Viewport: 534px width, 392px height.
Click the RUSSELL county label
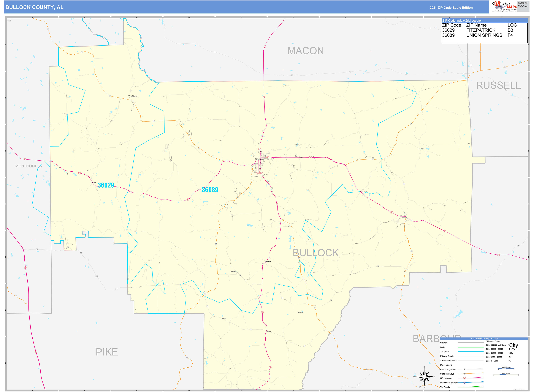coord(498,85)
